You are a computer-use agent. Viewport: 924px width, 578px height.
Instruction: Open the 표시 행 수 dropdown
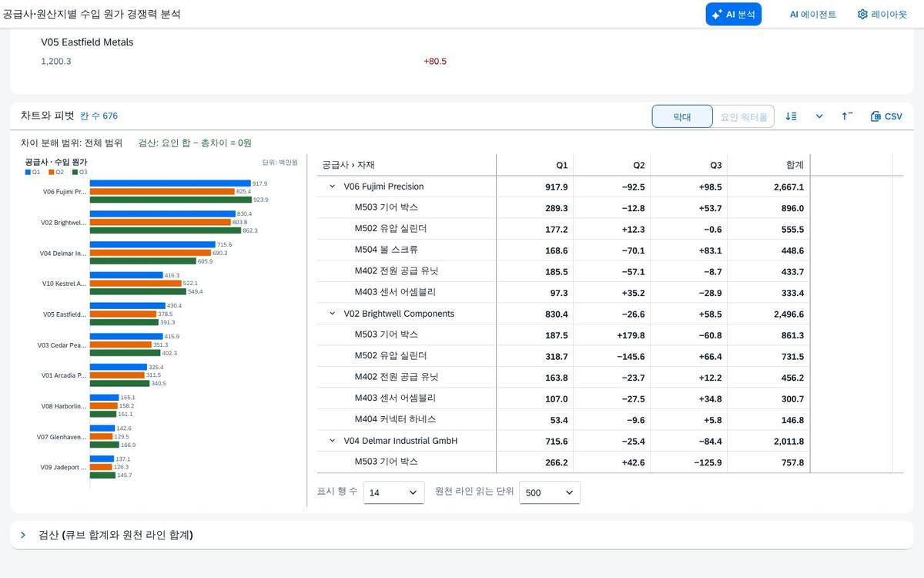[393, 492]
